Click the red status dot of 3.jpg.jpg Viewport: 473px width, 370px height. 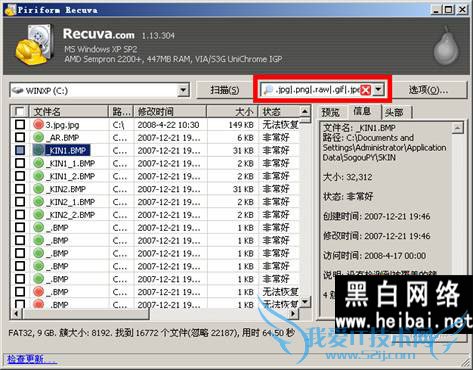39,125
